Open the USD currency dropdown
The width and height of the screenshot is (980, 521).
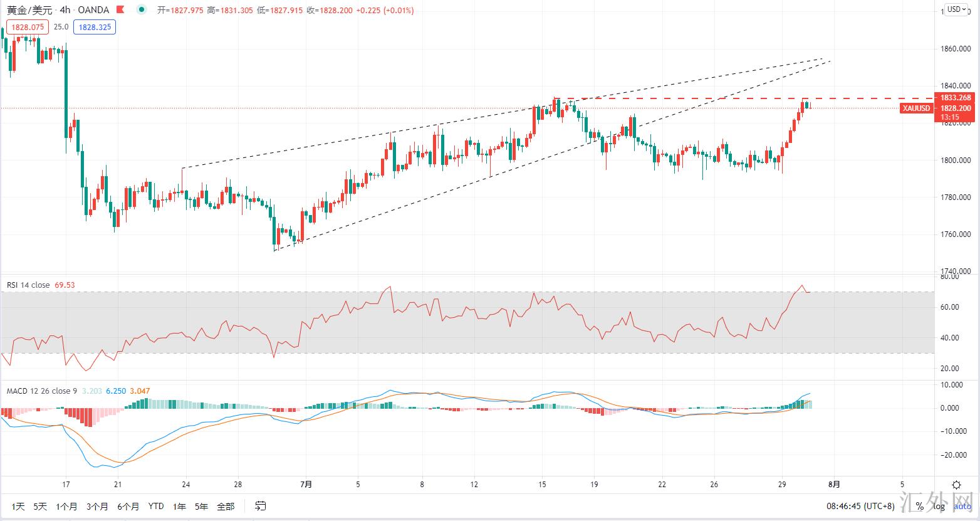pyautogui.click(x=957, y=9)
